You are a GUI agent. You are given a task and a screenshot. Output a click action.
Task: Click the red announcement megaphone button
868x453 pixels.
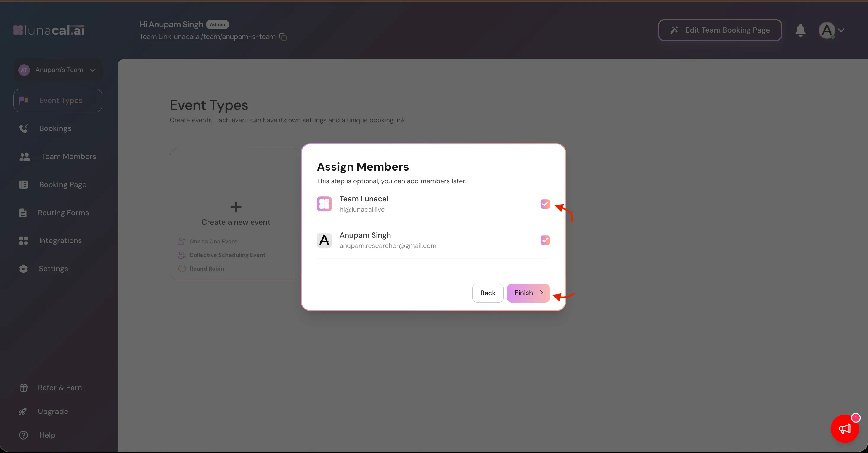(844, 429)
